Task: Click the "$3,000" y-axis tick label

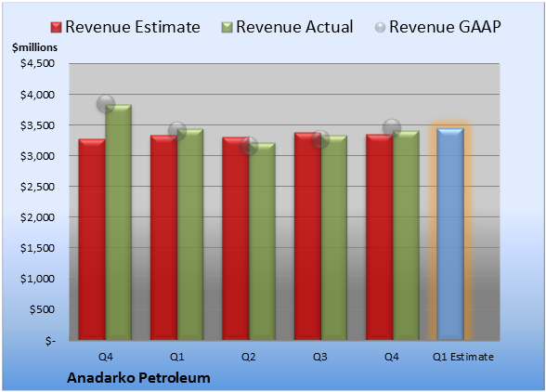Action: (37, 156)
